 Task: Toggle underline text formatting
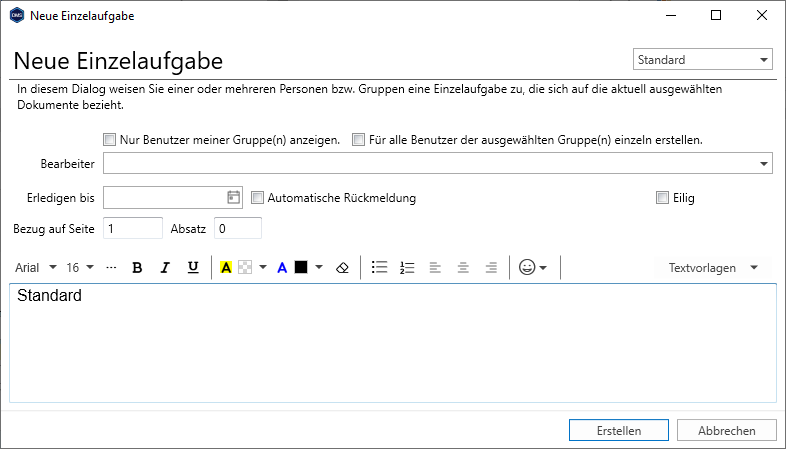pyautogui.click(x=193, y=267)
